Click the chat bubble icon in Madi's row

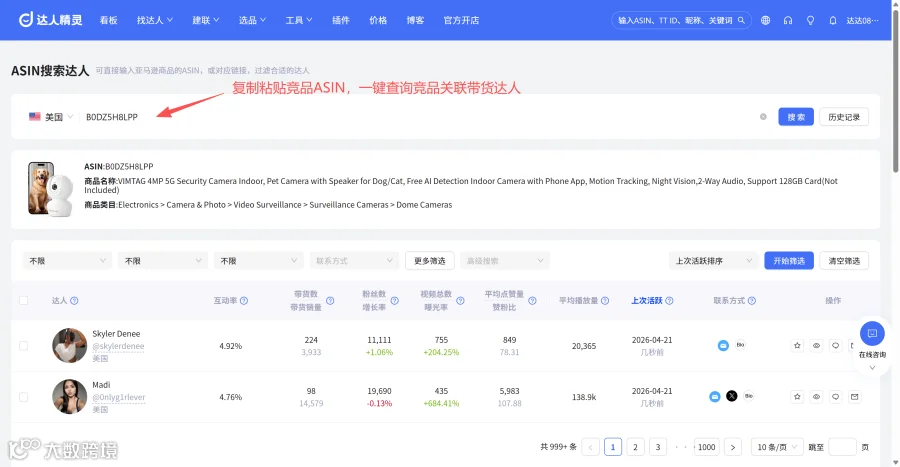click(x=835, y=396)
